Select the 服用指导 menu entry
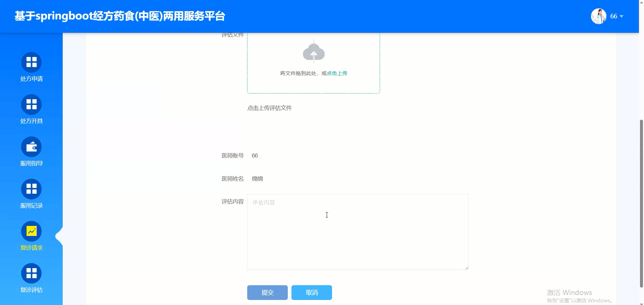Image resolution: width=644 pixels, height=305 pixels. pyautogui.click(x=31, y=163)
